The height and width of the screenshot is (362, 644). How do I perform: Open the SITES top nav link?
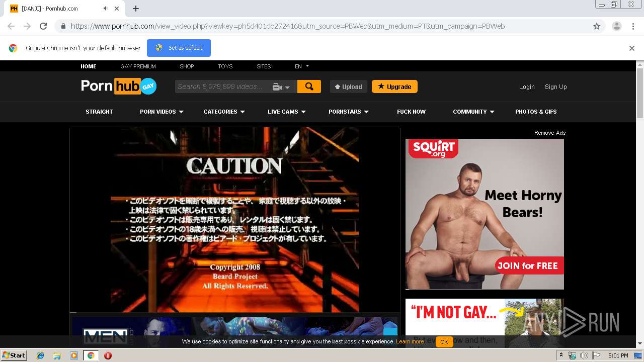pos(264,66)
